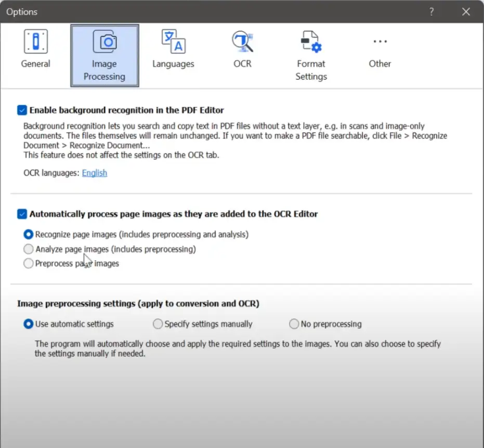Open the General options icon
Screen dimensions: 484x448
pyautogui.click(x=35, y=42)
